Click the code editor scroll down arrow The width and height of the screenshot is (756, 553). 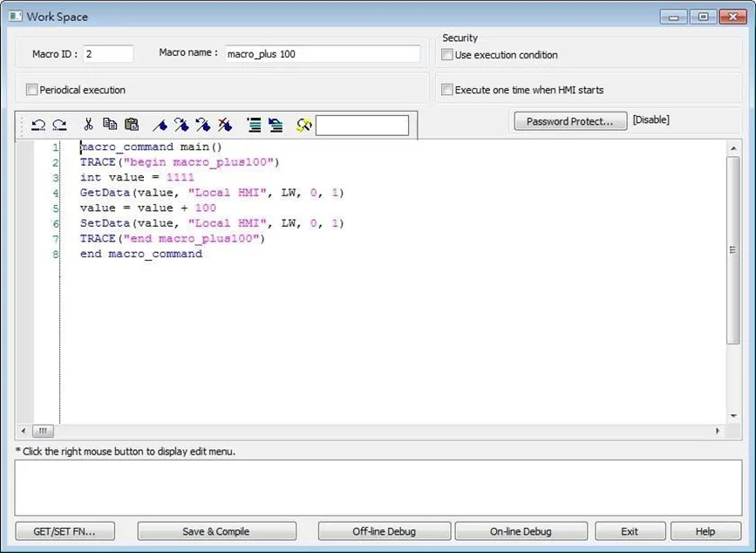tap(733, 415)
